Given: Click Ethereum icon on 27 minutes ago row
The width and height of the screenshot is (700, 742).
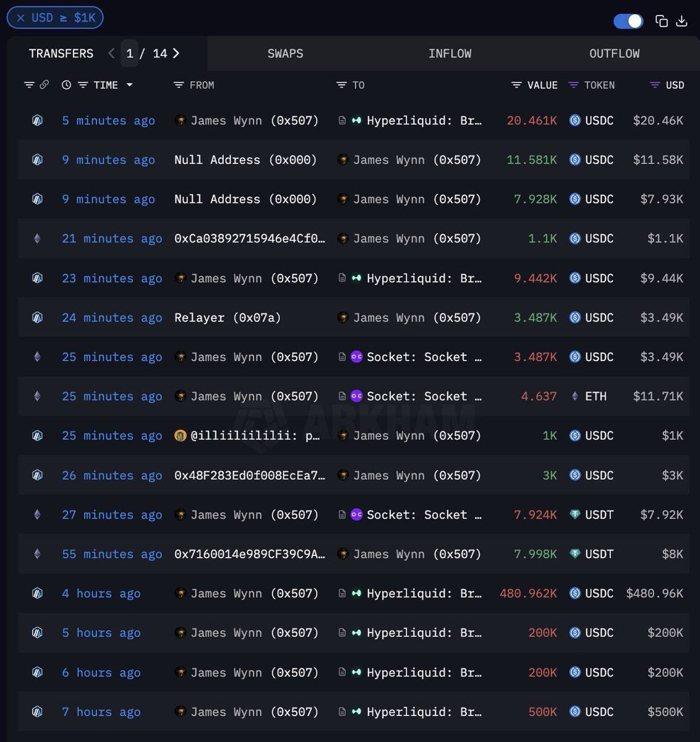Looking at the screenshot, I should click(x=37, y=514).
